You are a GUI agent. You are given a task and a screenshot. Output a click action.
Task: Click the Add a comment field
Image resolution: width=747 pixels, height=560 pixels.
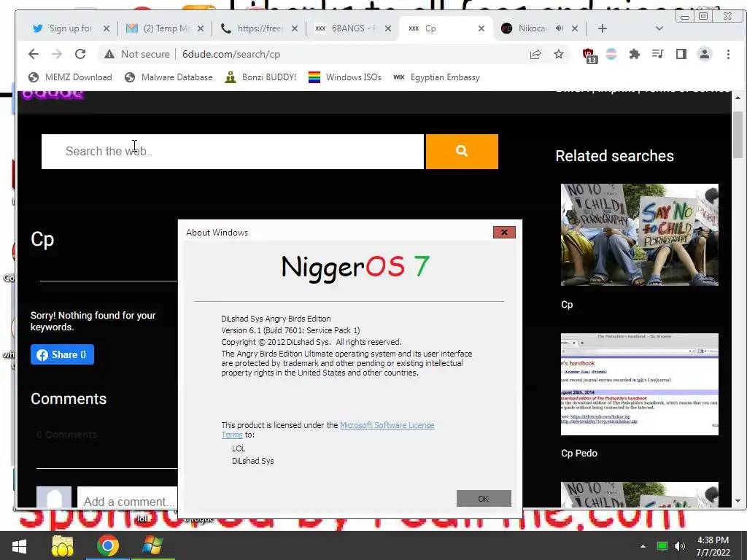point(128,501)
